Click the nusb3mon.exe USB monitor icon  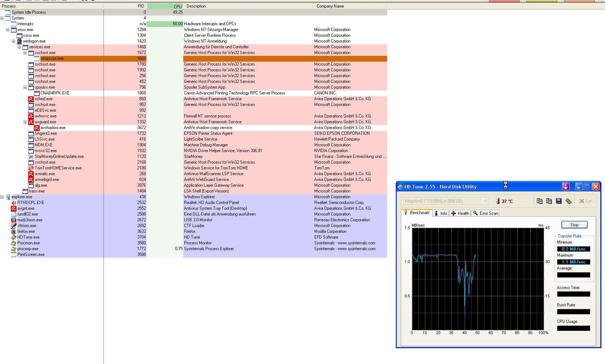coord(14,220)
